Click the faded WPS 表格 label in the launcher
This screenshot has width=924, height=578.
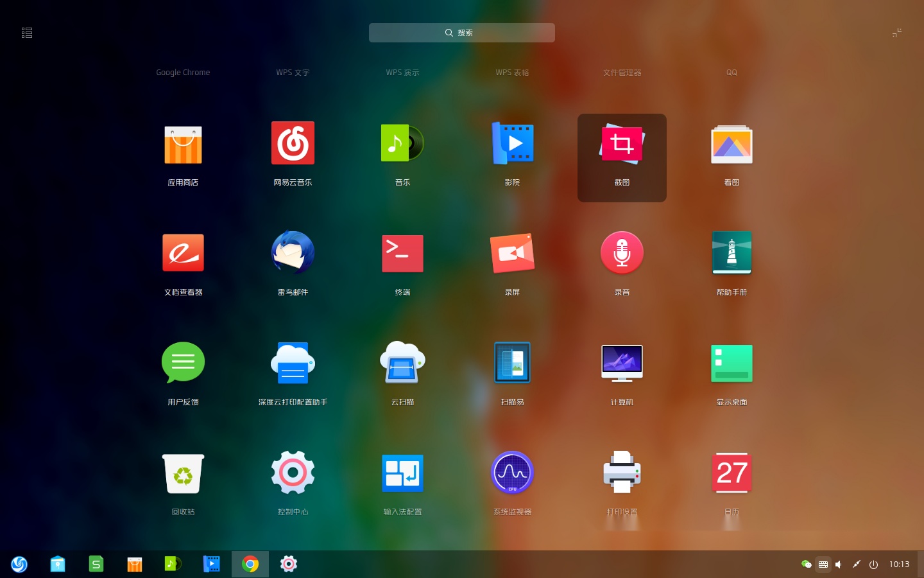(x=512, y=73)
